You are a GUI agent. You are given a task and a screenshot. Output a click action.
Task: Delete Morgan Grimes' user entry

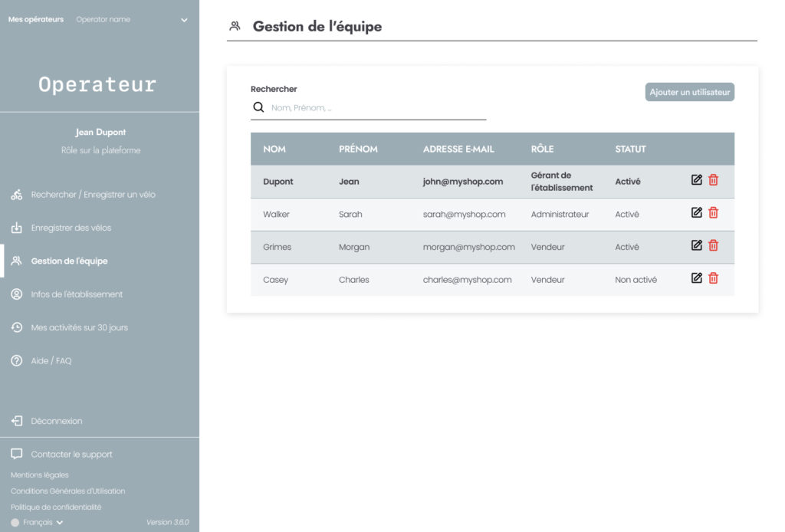pyautogui.click(x=714, y=245)
